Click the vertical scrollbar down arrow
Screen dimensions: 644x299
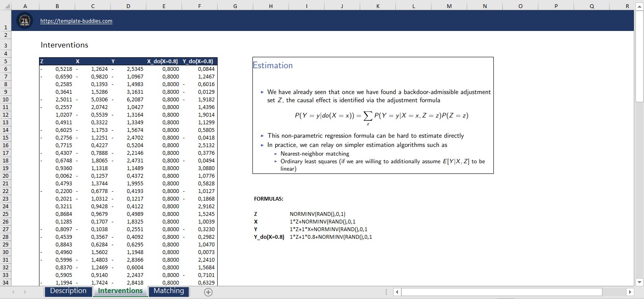coord(639,282)
